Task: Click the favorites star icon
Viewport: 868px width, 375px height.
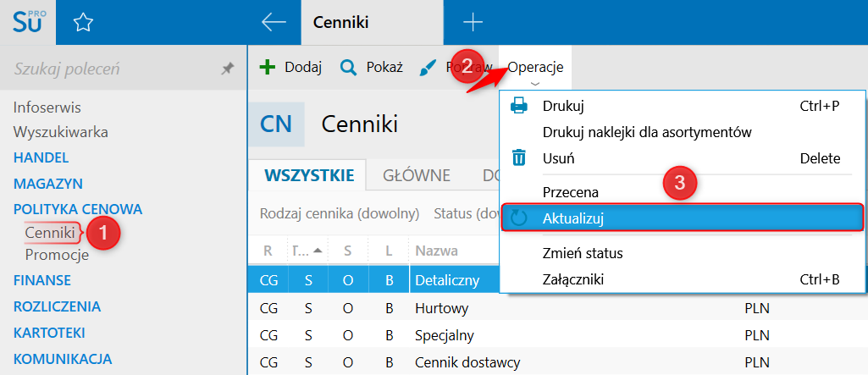Action: point(82,23)
